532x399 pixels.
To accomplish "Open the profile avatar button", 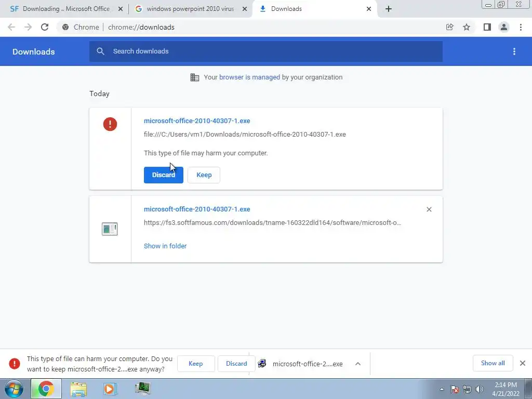I will 504,27.
